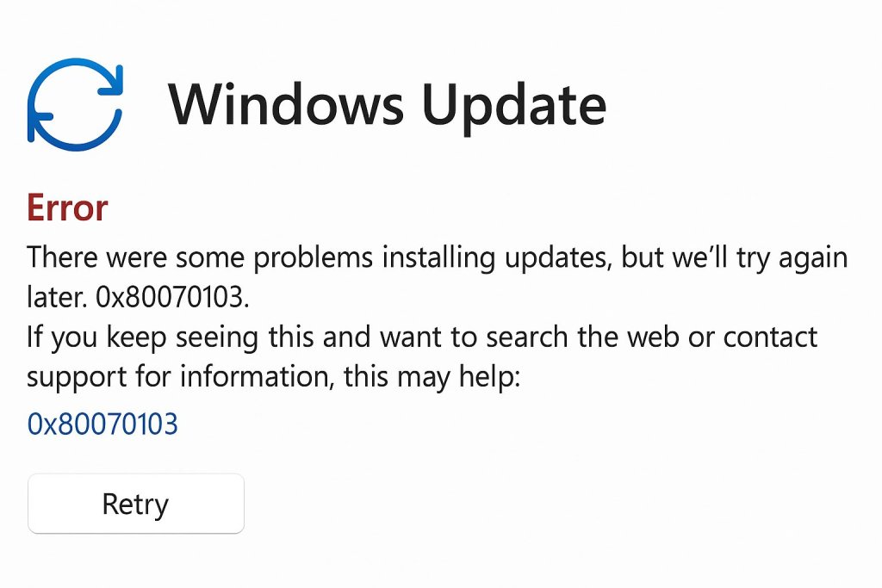Select the support information sentence

click(x=422, y=337)
